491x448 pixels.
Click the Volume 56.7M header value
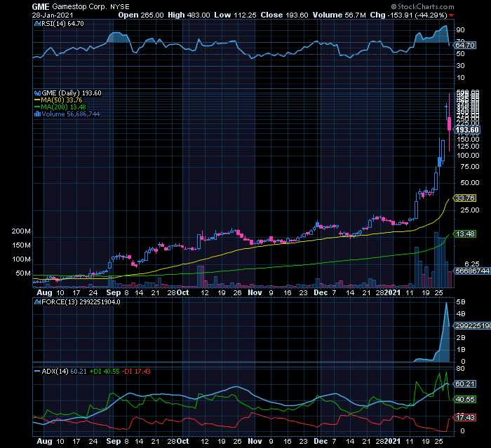click(x=339, y=15)
